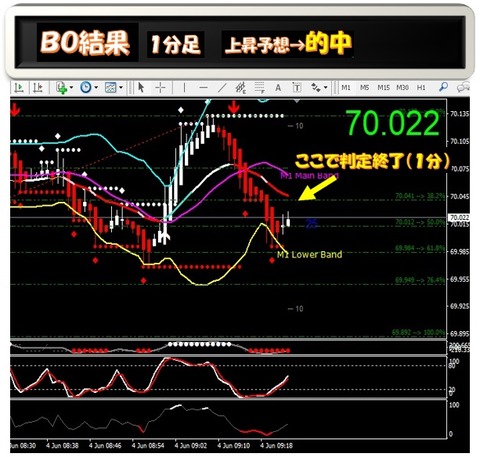Click the large green 70.022 price display

[x=393, y=123]
